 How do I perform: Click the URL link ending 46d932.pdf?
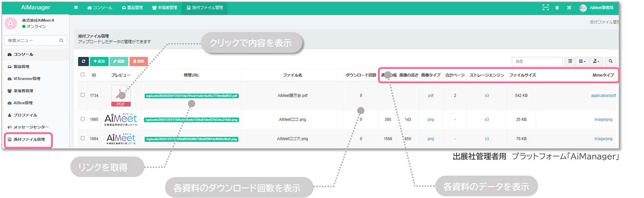pos(192,95)
